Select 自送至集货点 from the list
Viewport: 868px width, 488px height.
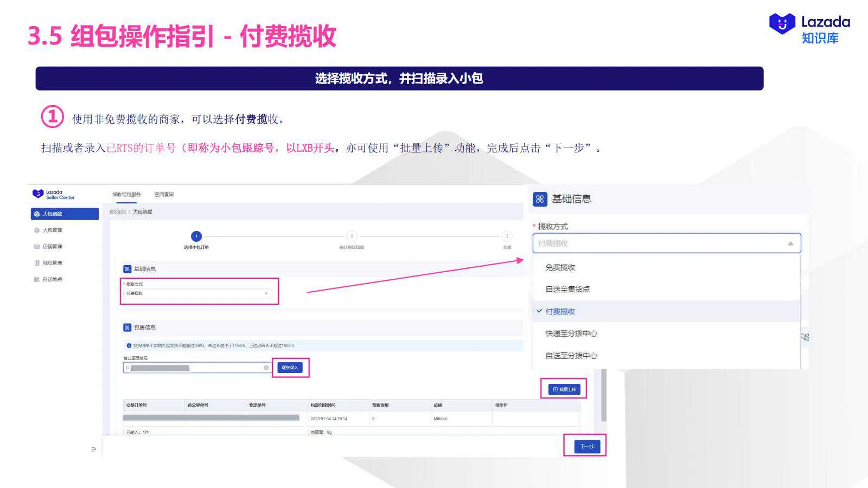coord(569,289)
